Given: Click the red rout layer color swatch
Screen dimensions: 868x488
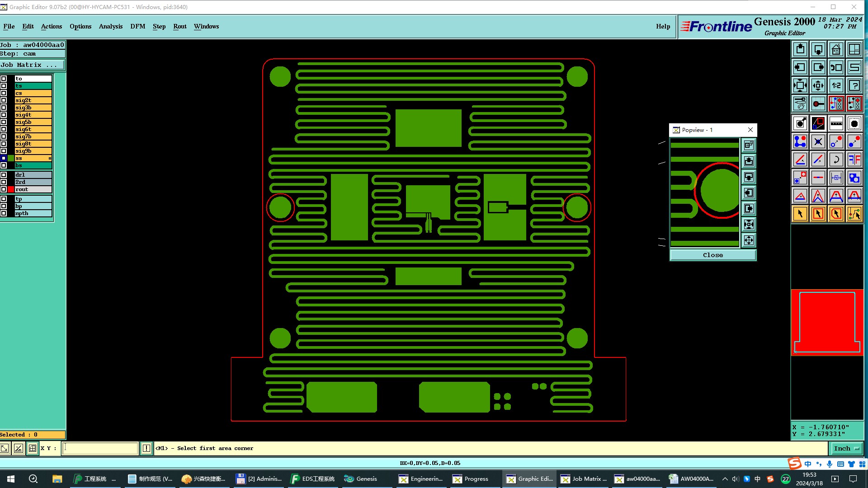Looking at the screenshot, I should [11, 189].
